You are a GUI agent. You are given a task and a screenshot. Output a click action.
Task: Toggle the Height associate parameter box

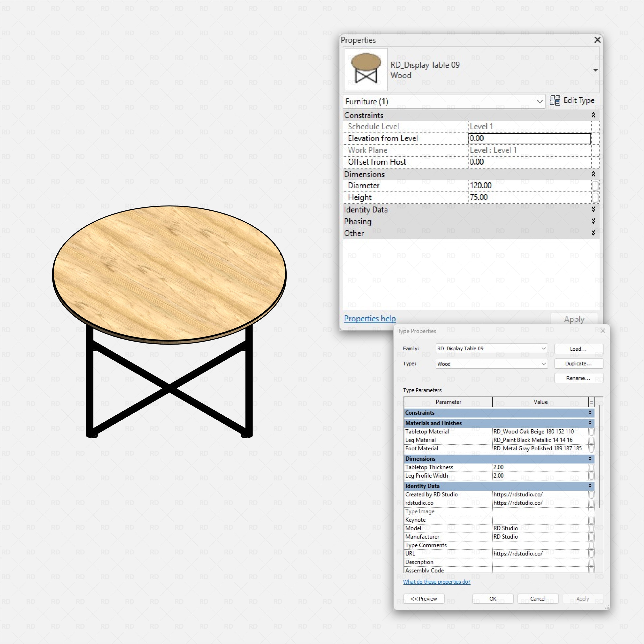pyautogui.click(x=595, y=197)
